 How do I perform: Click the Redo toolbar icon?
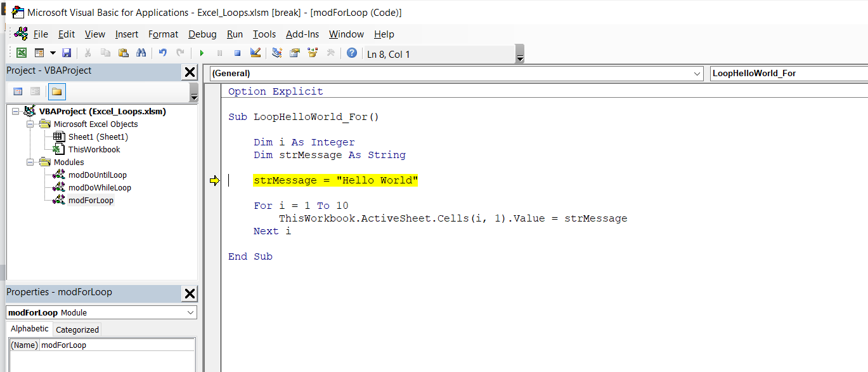181,53
